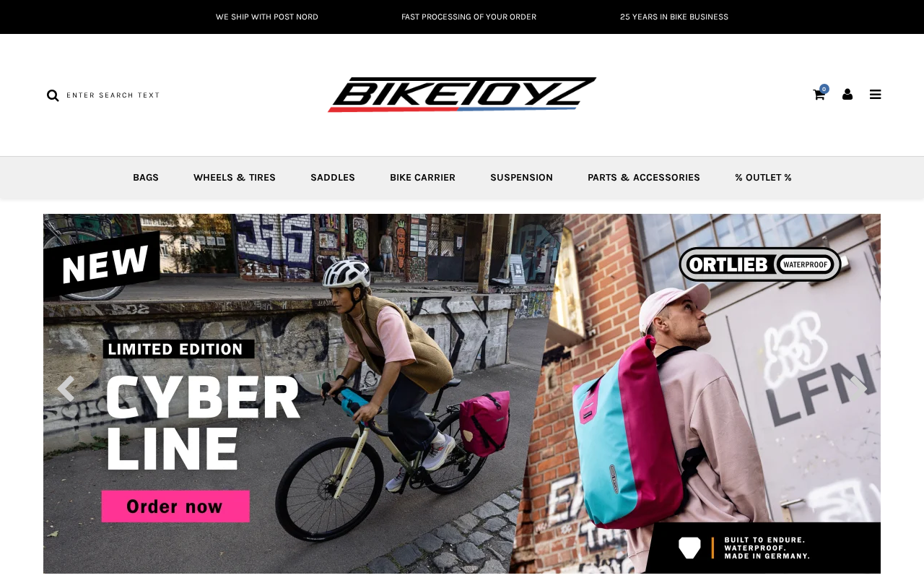
Task: Advance to next slide with right arrow
Action: pyautogui.click(x=858, y=389)
